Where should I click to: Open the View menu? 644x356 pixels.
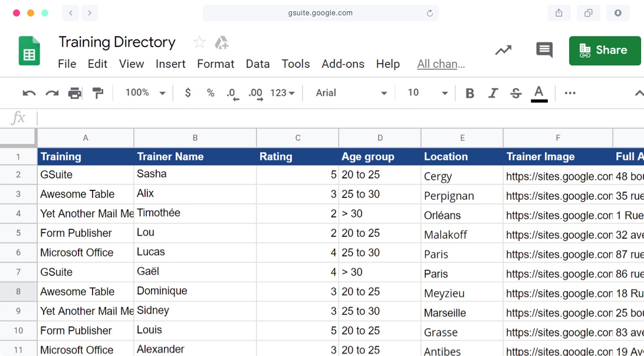(132, 64)
